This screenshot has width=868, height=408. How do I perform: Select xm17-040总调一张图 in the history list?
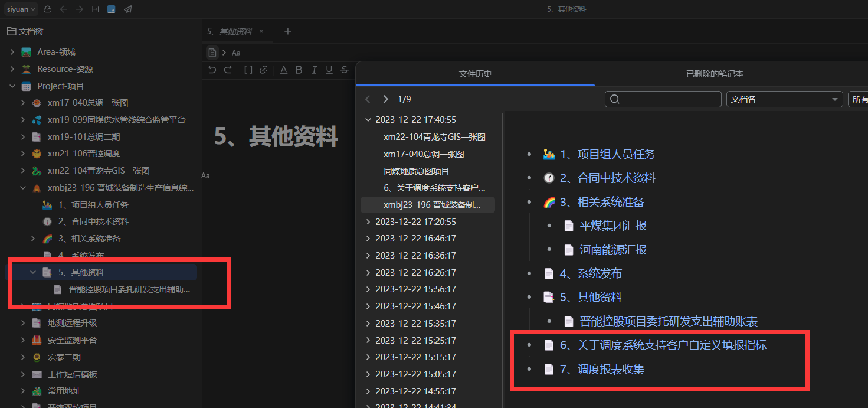coord(424,154)
